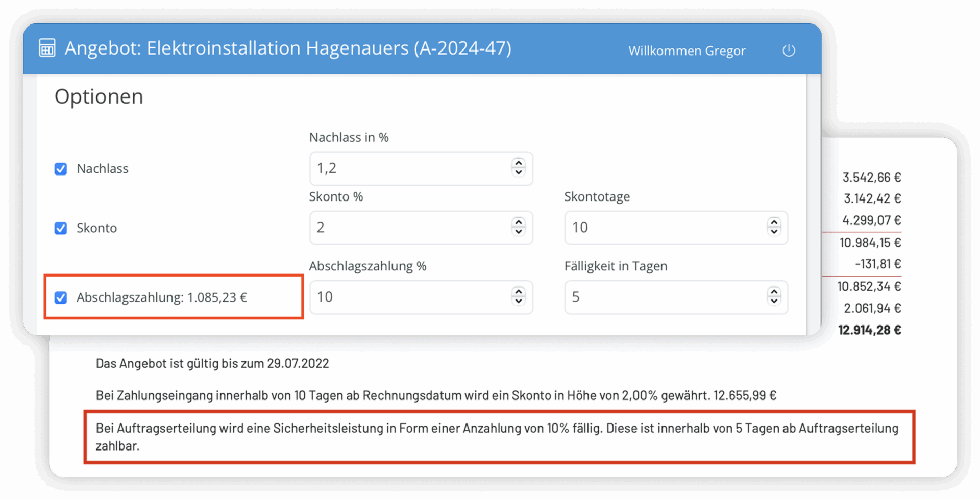Image resolution: width=980 pixels, height=500 pixels.
Task: Click the Angebot gültig bis 29.07.2022 line
Action: (x=212, y=363)
